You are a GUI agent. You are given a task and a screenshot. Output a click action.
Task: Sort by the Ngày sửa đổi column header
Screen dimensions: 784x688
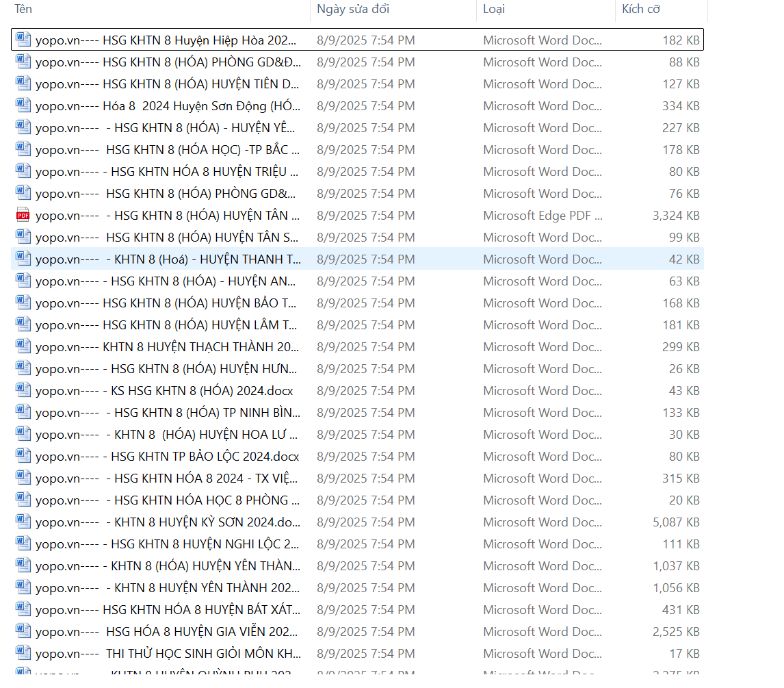pos(353,10)
